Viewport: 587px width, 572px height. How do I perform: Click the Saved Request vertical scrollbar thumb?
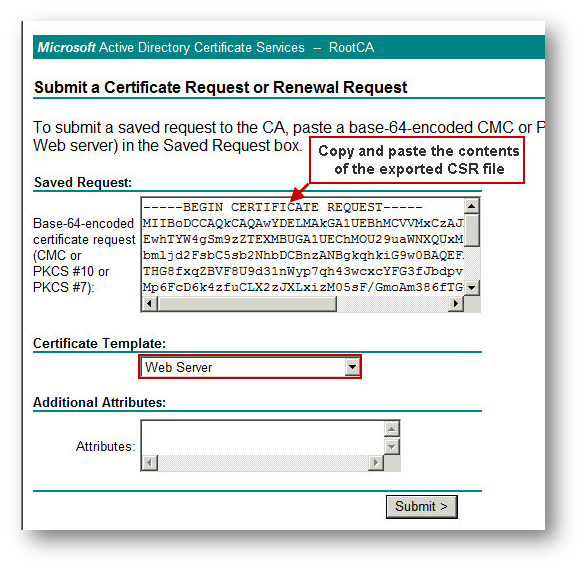click(472, 229)
